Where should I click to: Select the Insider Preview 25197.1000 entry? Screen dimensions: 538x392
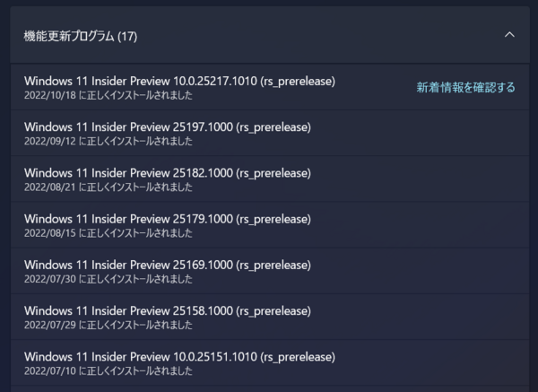(167, 126)
